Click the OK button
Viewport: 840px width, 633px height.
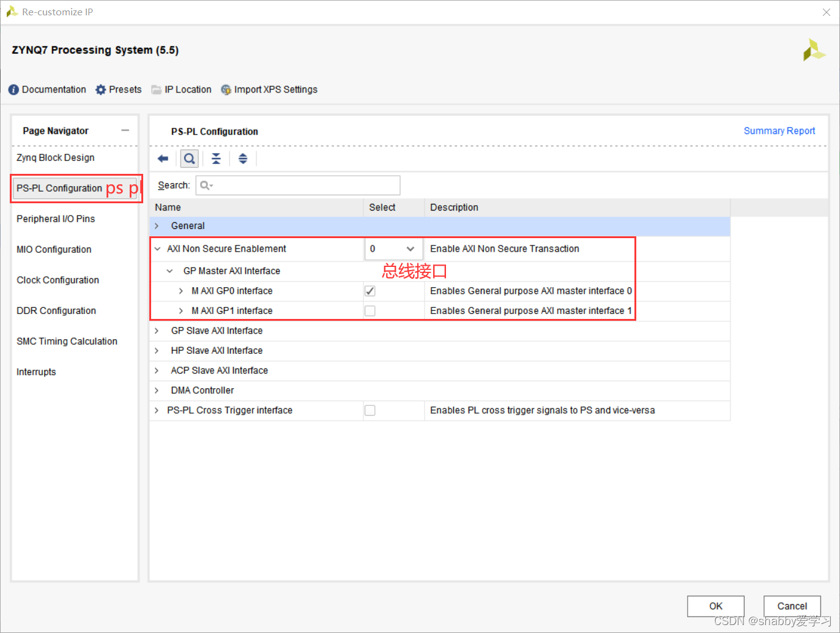point(716,606)
